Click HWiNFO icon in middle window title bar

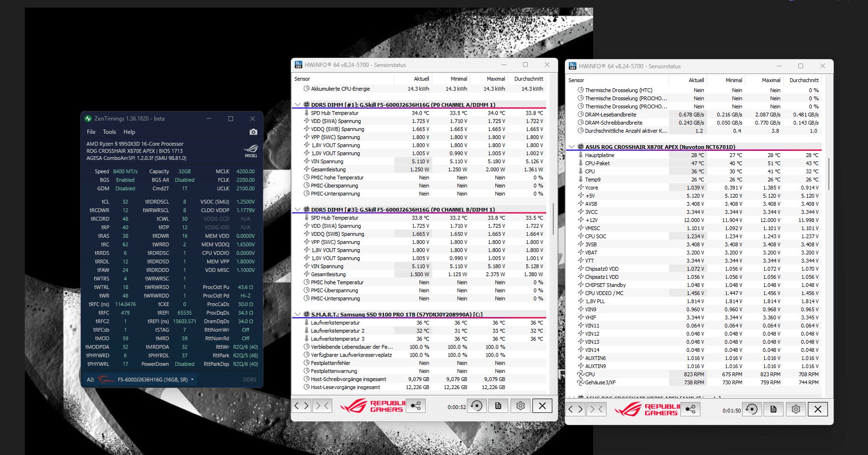299,65
